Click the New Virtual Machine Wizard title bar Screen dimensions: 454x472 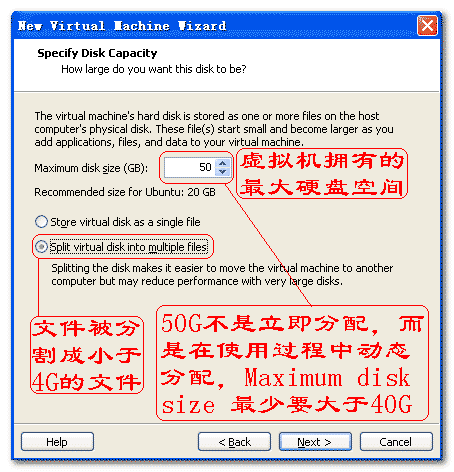coord(213,26)
